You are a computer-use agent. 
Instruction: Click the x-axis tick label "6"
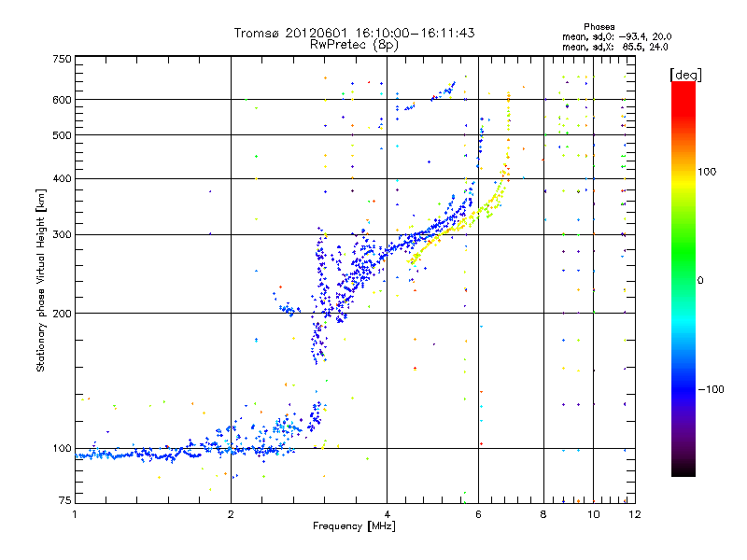478,514
